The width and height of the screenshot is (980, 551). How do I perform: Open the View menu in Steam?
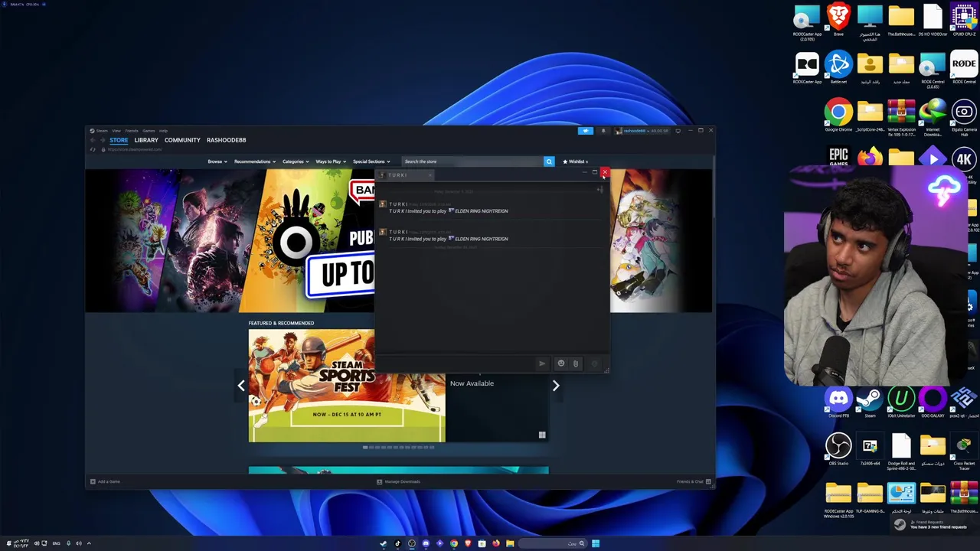tap(116, 131)
